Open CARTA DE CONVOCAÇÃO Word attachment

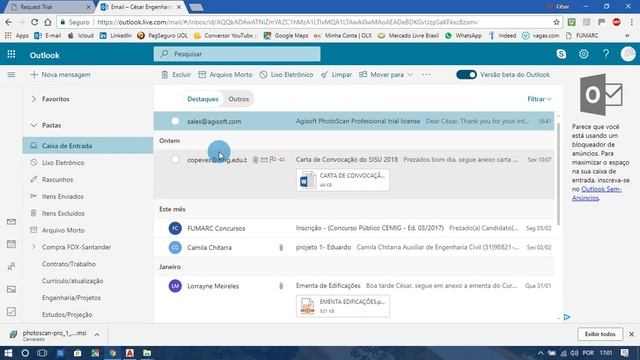point(343,180)
